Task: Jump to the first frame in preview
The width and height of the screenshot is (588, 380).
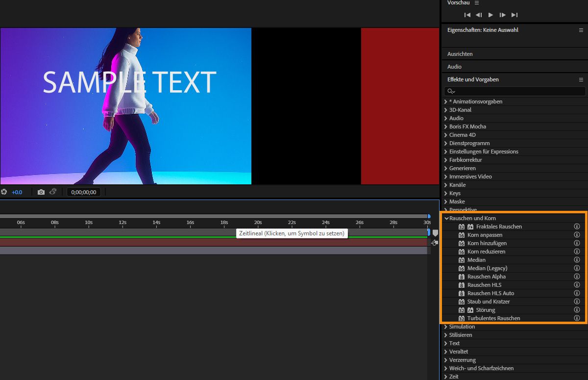Action: tap(467, 15)
